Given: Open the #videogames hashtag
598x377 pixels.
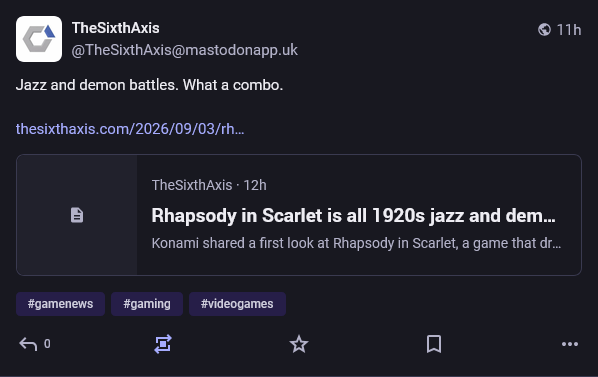Looking at the screenshot, I should tap(237, 304).
